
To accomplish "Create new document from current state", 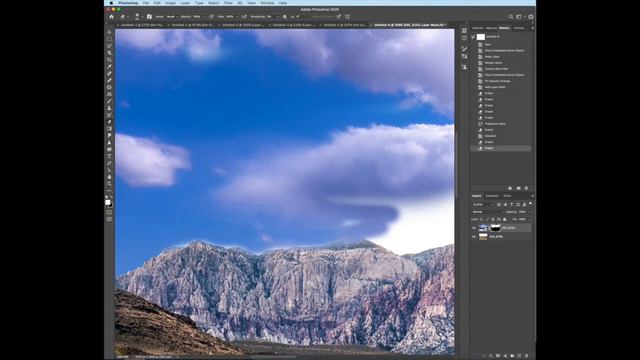I will pos(510,188).
